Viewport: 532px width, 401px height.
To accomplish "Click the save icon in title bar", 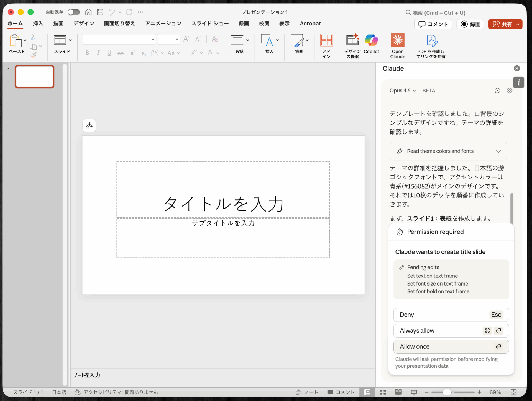I will [x=100, y=12].
